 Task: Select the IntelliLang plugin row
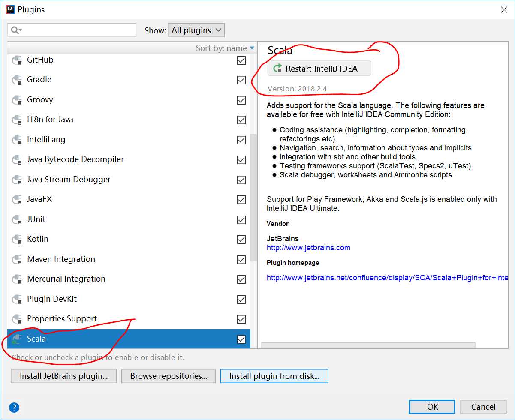[129, 140]
